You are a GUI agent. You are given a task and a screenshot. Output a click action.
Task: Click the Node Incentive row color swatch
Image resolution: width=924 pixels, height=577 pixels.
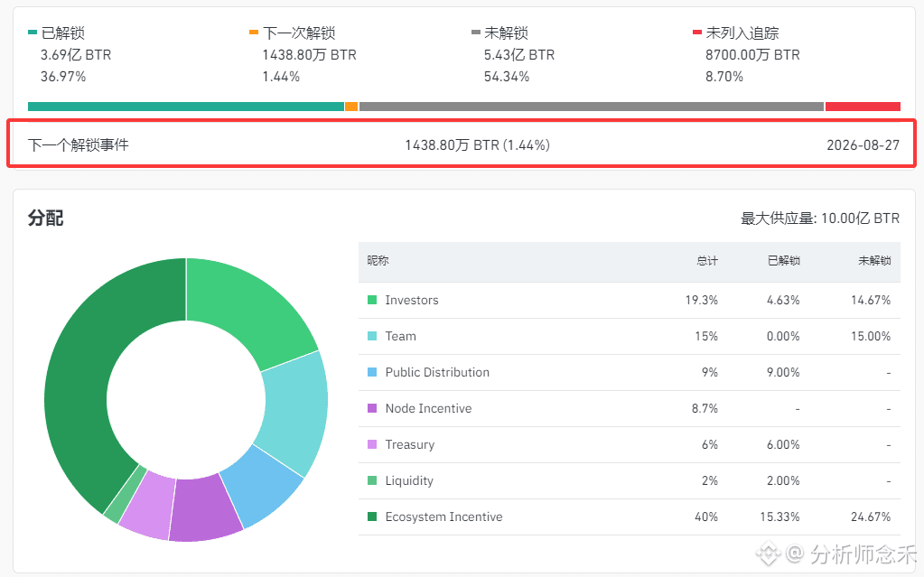[372, 408]
